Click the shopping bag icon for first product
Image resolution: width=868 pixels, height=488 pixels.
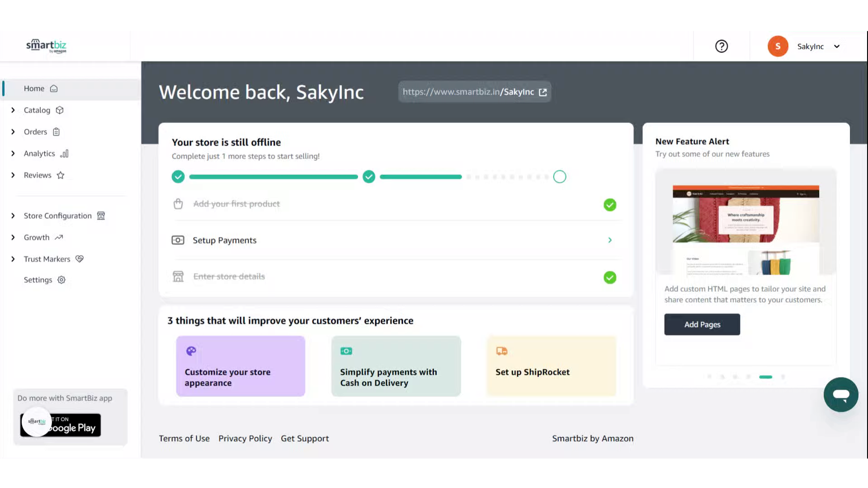pyautogui.click(x=178, y=204)
